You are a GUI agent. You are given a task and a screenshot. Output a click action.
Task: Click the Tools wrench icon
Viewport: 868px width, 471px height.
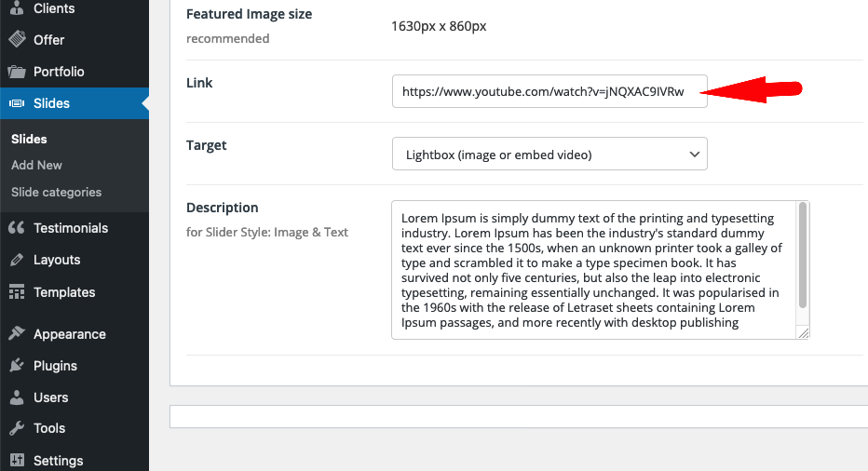(17, 428)
